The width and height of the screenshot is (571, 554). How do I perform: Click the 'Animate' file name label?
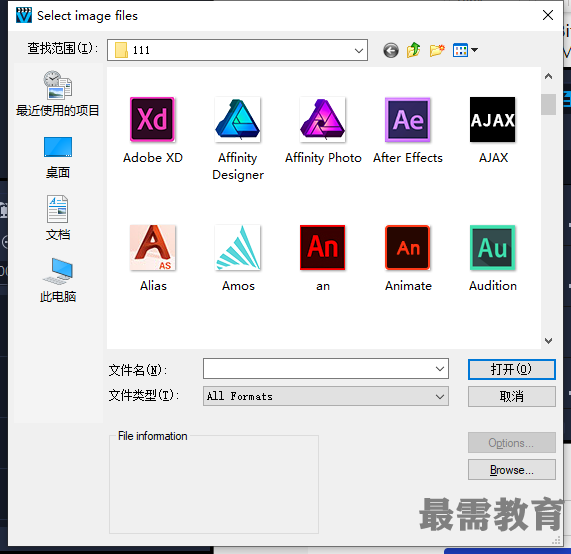click(x=408, y=286)
